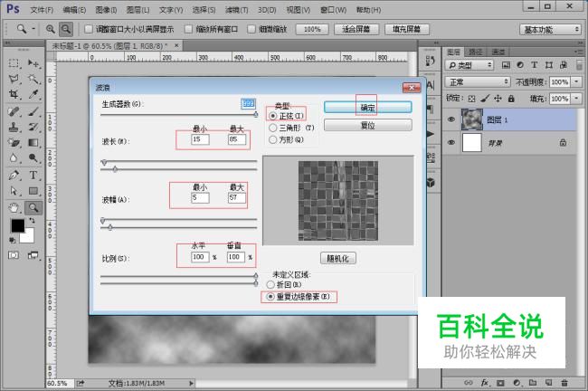Click 复位 button in wave dialog
588x391 pixels.
pyautogui.click(x=367, y=125)
